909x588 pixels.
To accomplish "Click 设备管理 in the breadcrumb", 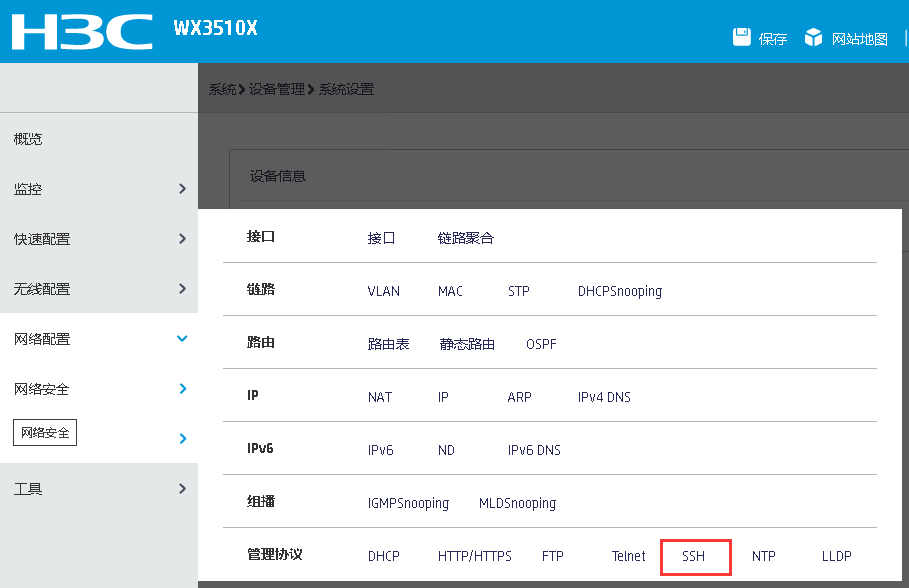I will (x=277, y=89).
